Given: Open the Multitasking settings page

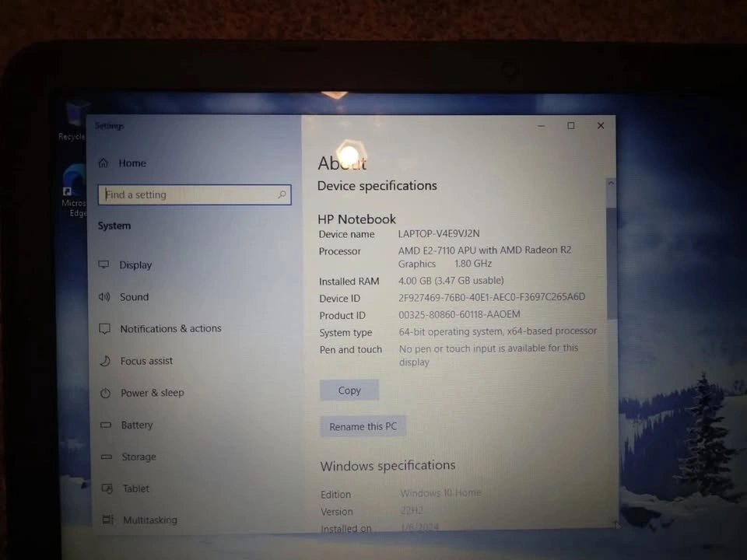Looking at the screenshot, I should (149, 520).
